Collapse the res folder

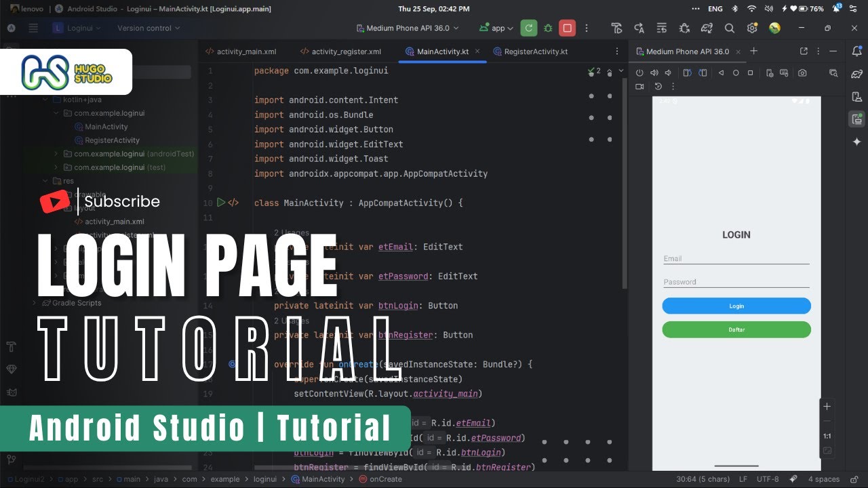[x=46, y=181]
